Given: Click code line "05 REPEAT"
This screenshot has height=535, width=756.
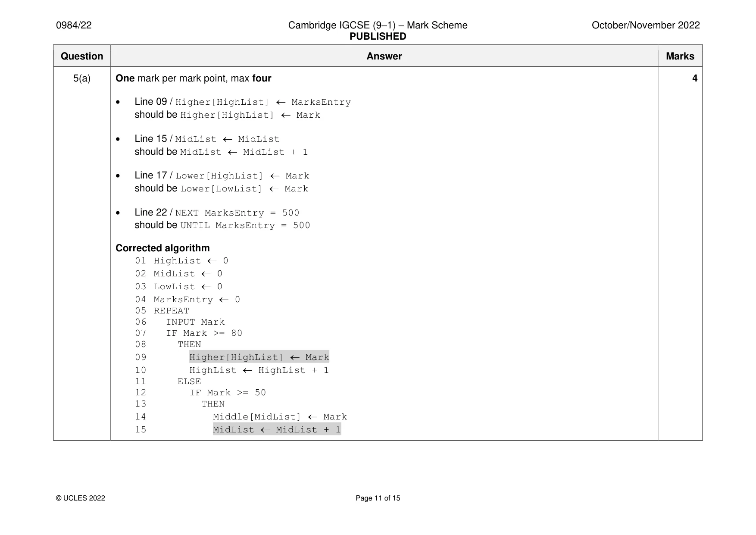Looking at the screenshot, I should click(162, 311).
